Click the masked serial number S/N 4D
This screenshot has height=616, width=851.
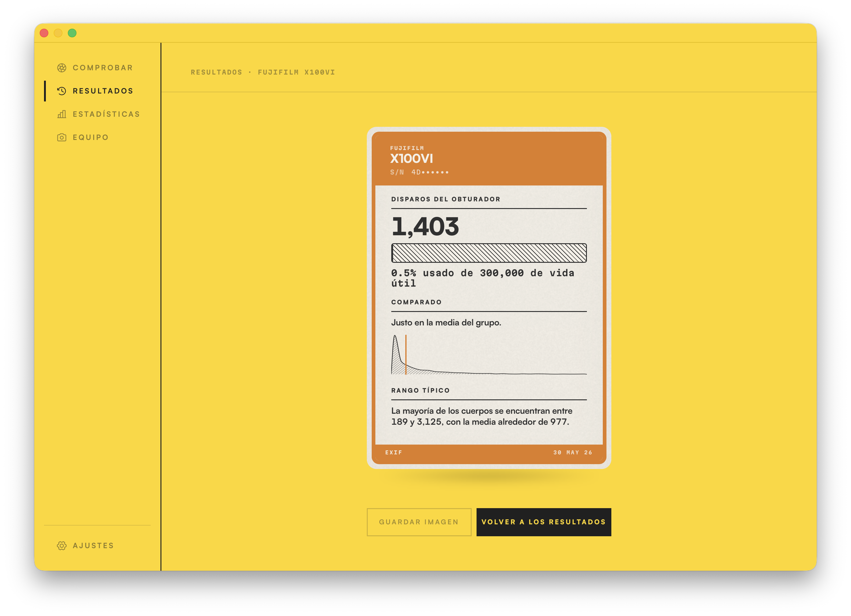coord(419,173)
